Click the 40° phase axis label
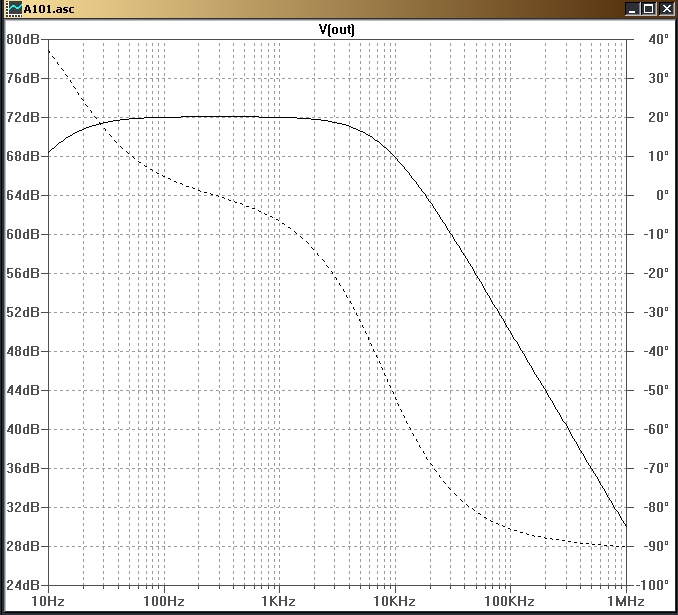Image resolution: width=678 pixels, height=615 pixels. (659, 39)
